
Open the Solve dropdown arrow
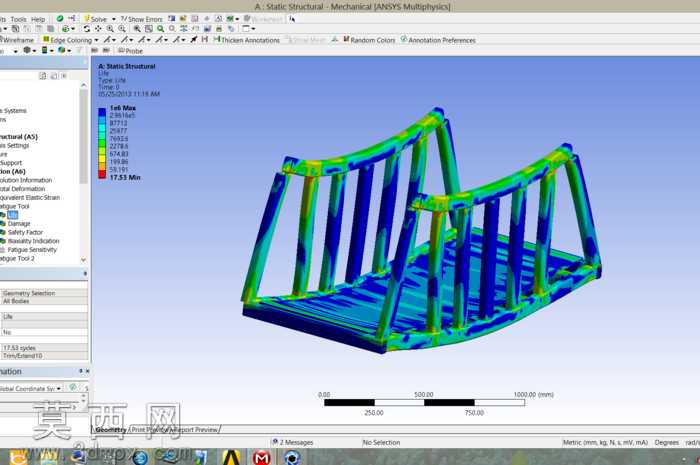(x=114, y=19)
